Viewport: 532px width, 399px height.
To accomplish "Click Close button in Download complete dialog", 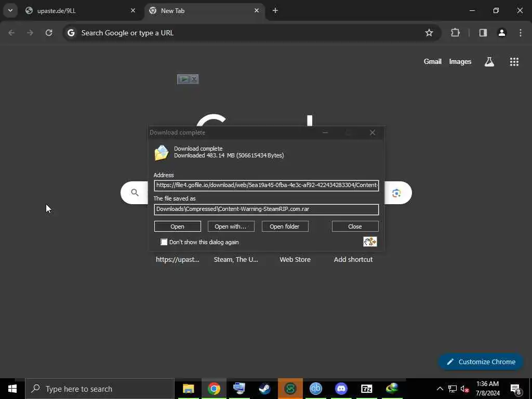I will click(355, 227).
